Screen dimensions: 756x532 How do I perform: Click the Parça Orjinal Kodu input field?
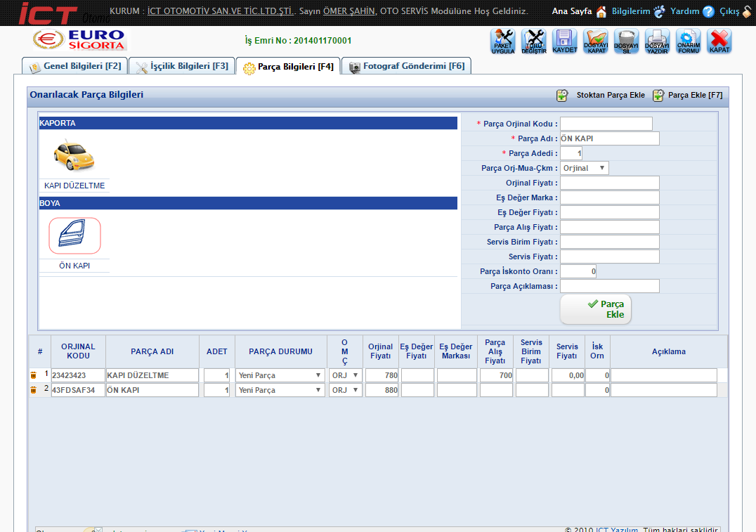click(x=606, y=124)
